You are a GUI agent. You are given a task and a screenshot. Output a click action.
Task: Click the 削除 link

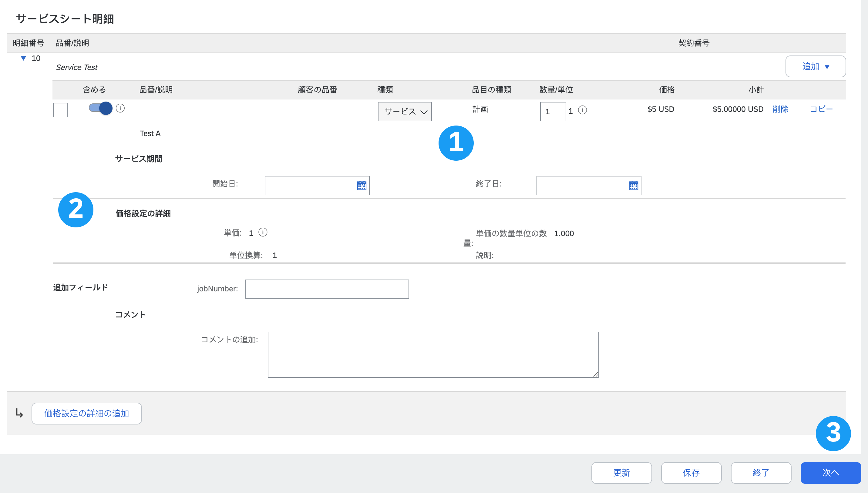click(780, 109)
